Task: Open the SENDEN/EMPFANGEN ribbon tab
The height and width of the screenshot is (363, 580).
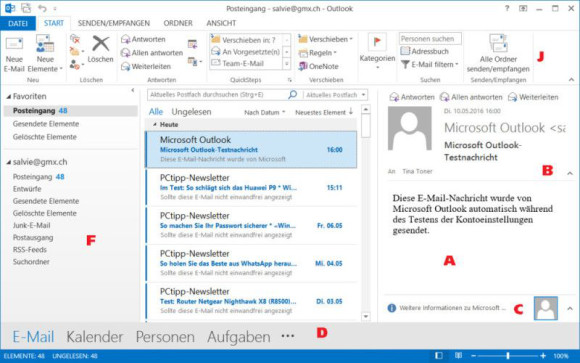Action: click(114, 23)
